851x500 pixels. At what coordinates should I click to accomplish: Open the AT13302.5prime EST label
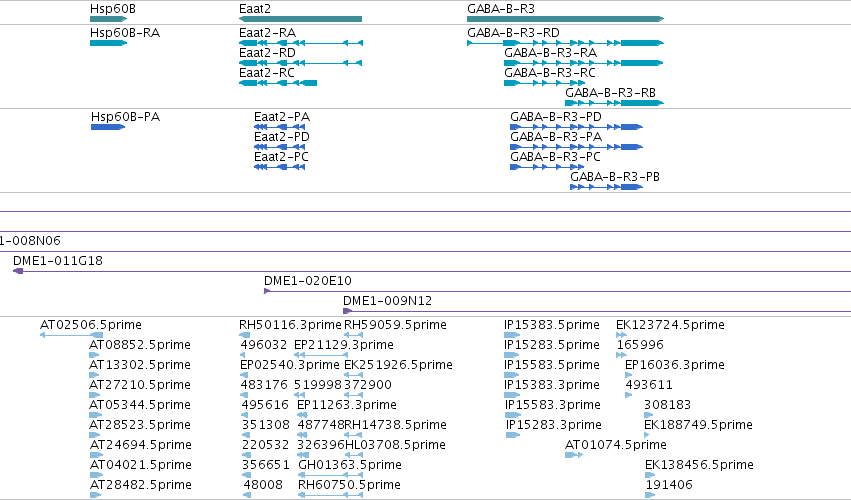click(x=140, y=365)
